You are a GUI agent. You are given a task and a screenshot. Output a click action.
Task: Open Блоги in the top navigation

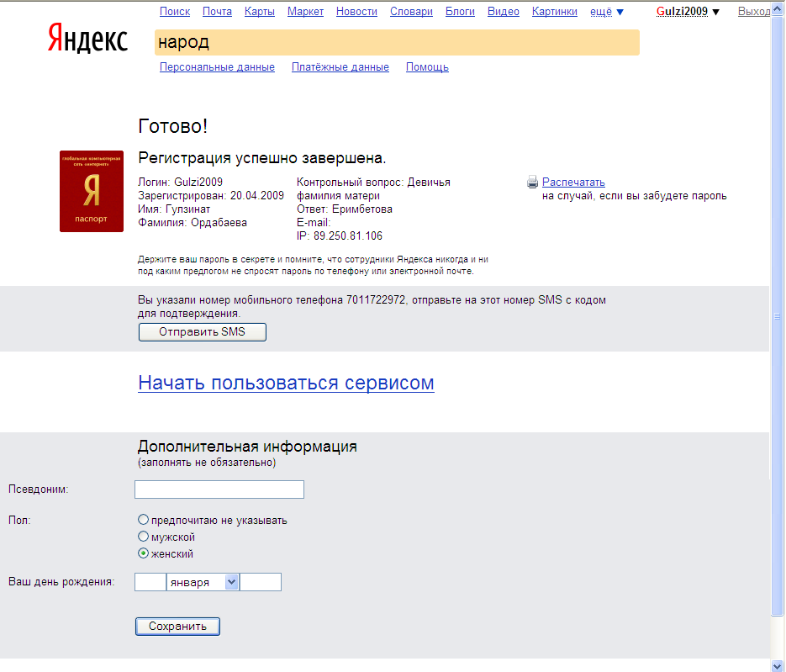tap(460, 12)
